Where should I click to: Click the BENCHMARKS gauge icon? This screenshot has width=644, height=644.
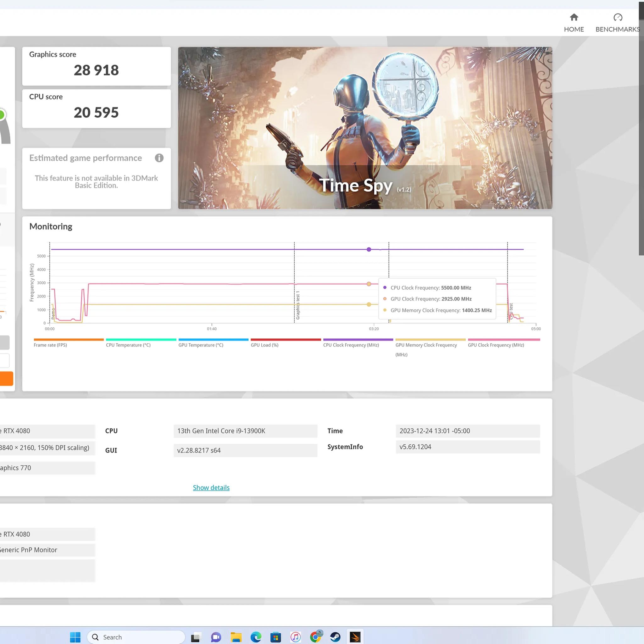click(x=618, y=17)
